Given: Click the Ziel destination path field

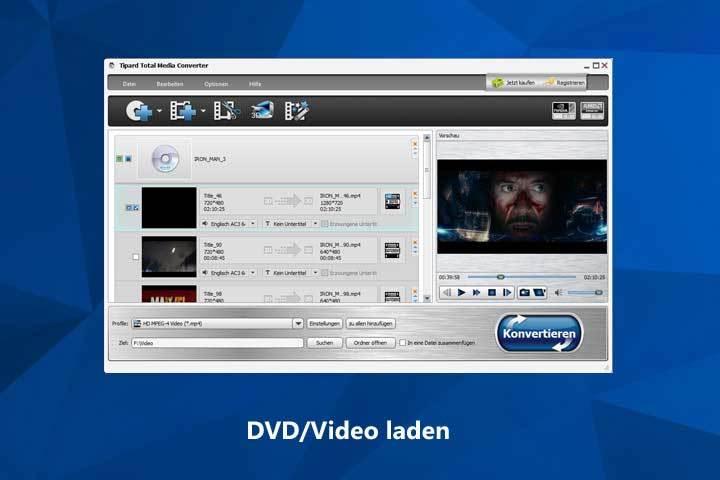Looking at the screenshot, I should pyautogui.click(x=217, y=343).
